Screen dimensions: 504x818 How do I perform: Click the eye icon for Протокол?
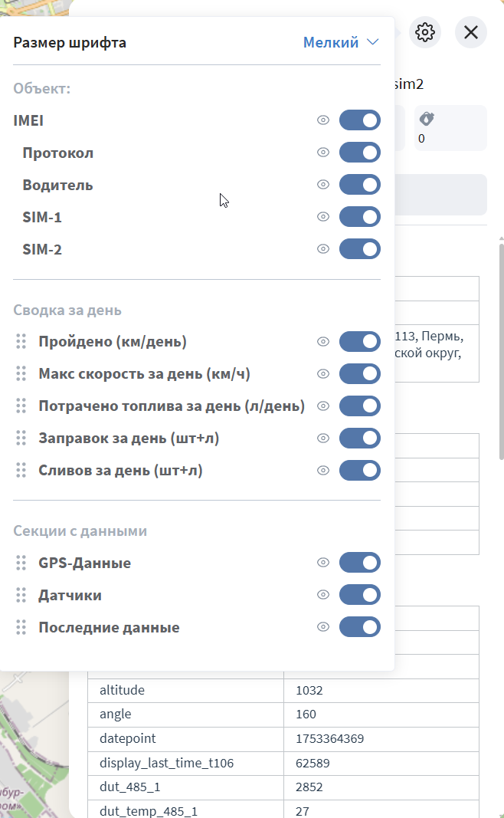tap(323, 153)
